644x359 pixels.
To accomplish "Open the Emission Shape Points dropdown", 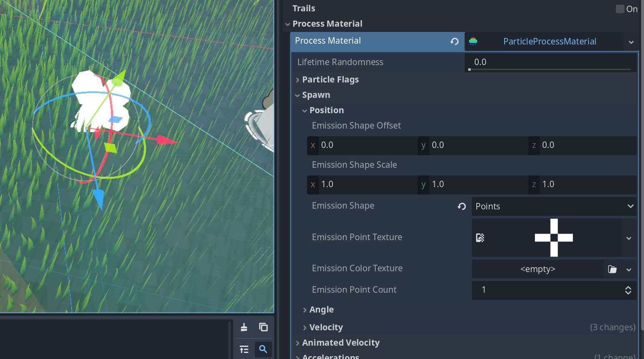I will point(554,207).
